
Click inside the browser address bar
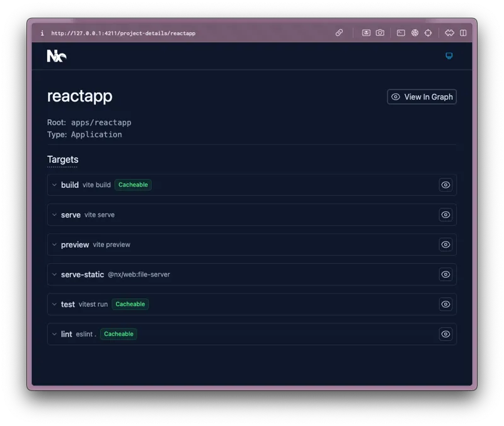[x=123, y=33]
